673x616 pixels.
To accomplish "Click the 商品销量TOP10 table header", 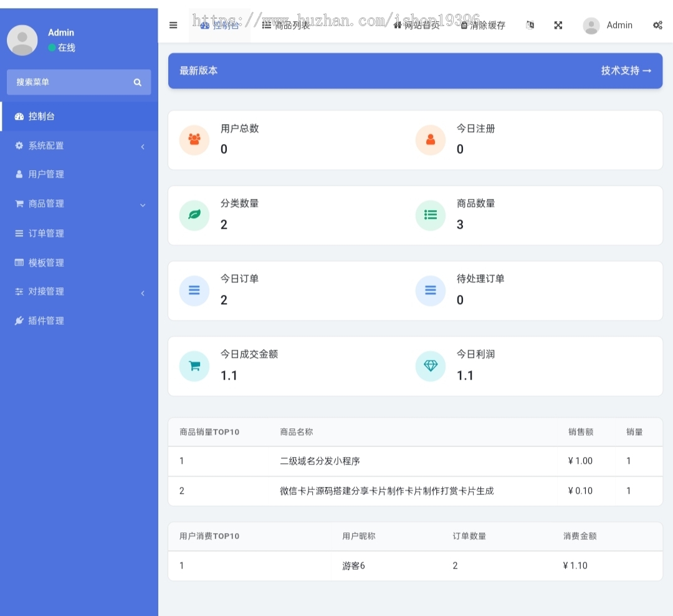I will click(x=209, y=432).
